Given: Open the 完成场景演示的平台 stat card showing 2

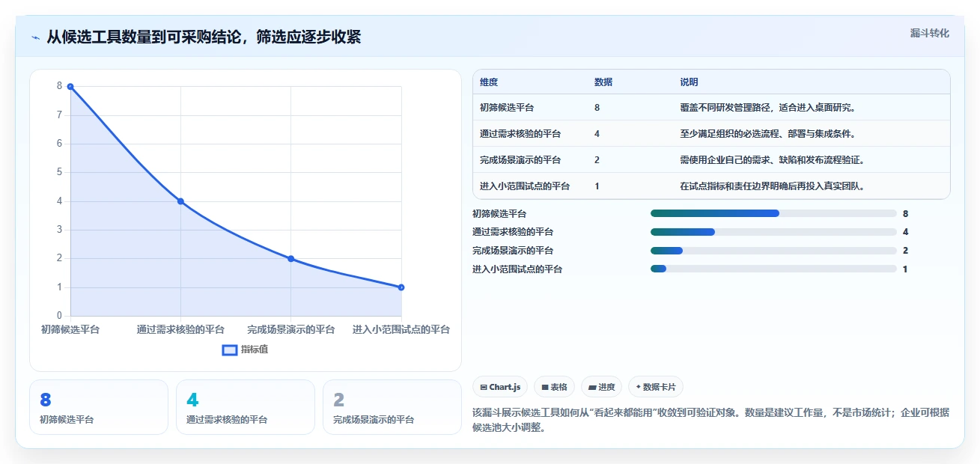Looking at the screenshot, I should (392, 407).
